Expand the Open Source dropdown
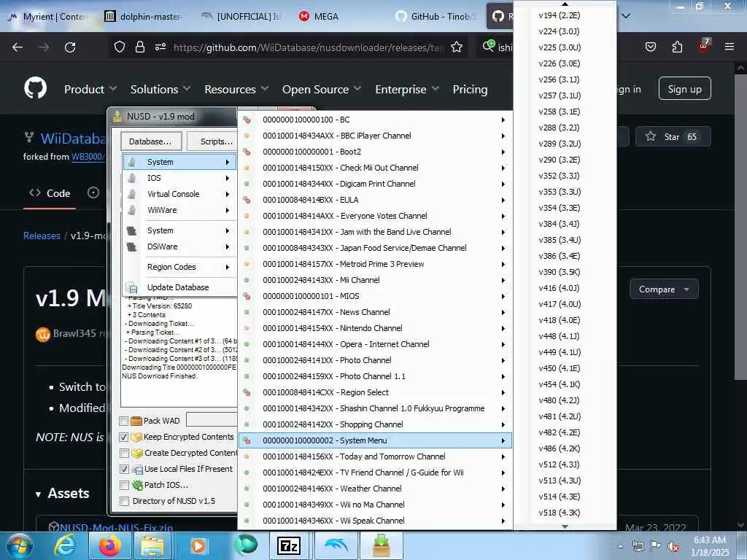747x560 pixels. click(x=322, y=89)
